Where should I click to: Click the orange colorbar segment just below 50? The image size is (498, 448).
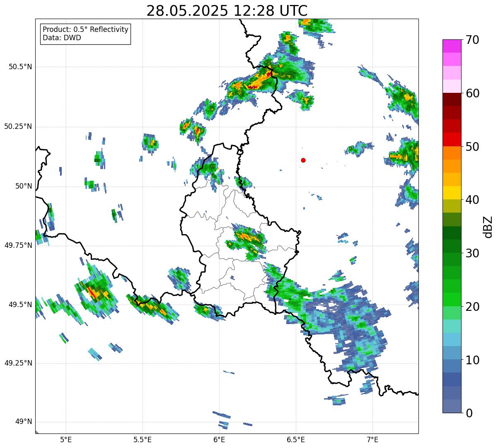coord(452,153)
